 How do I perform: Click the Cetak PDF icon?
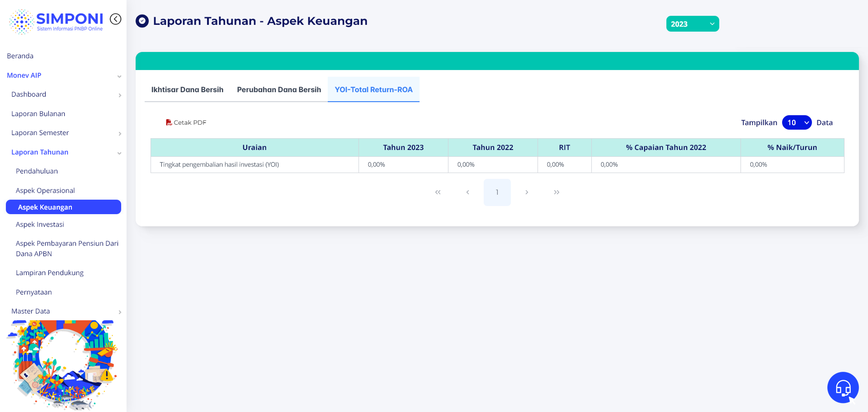click(169, 122)
